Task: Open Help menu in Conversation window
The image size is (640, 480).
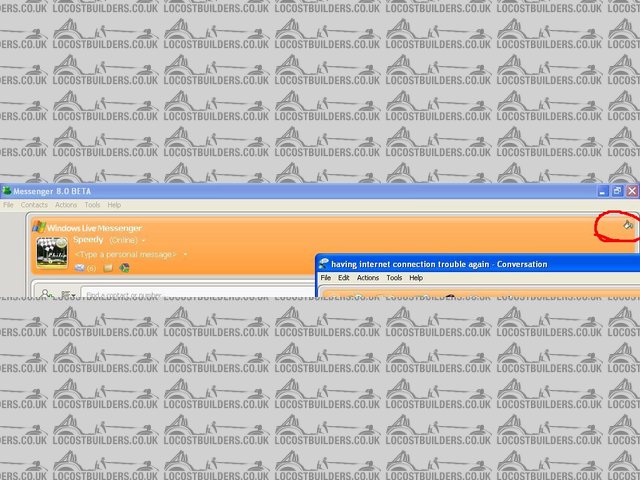Action: click(416, 278)
